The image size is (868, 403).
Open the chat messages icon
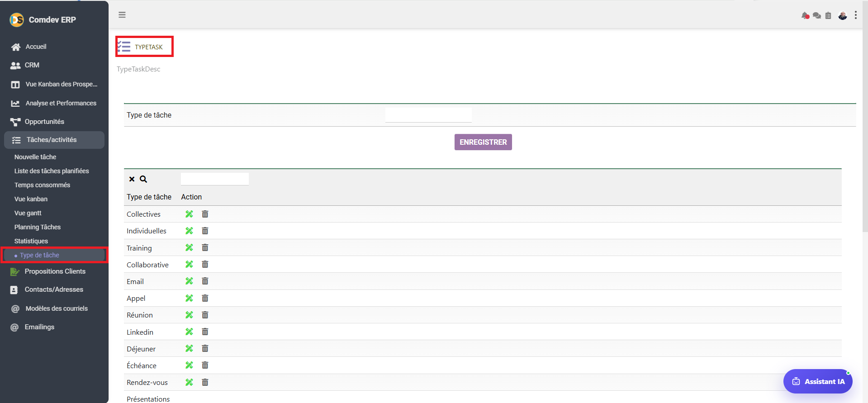817,15
